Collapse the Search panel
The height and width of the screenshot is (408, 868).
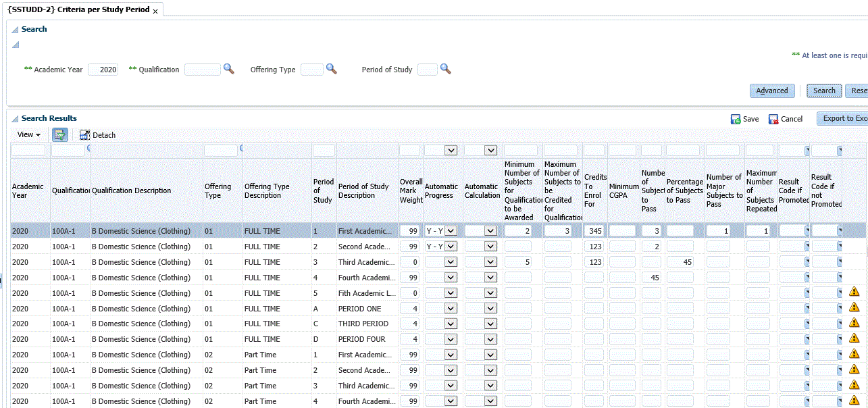tap(15, 30)
